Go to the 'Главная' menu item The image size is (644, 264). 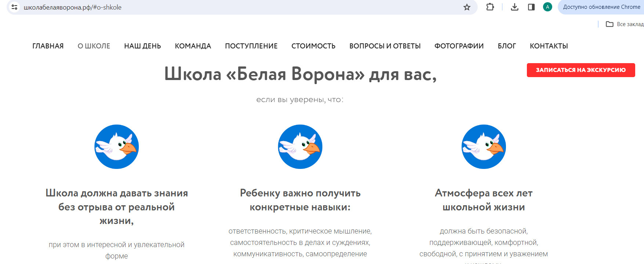(x=48, y=46)
